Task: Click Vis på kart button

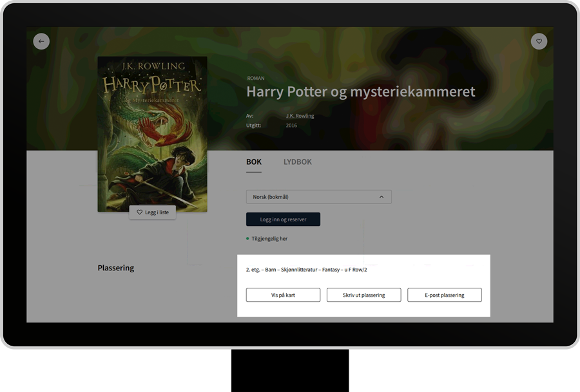Action: 283,295
